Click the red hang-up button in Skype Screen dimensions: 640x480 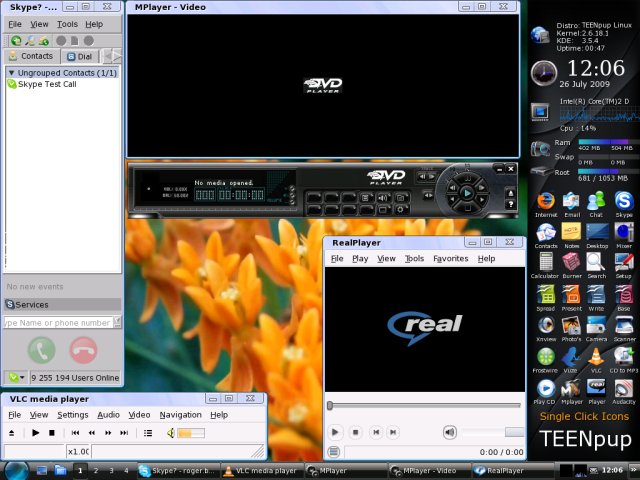point(83,350)
